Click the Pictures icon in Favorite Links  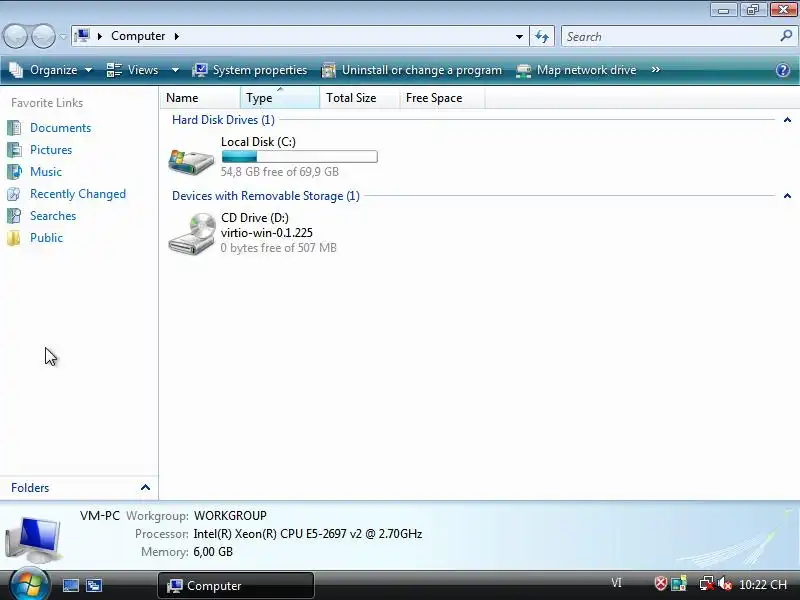click(x=14, y=150)
